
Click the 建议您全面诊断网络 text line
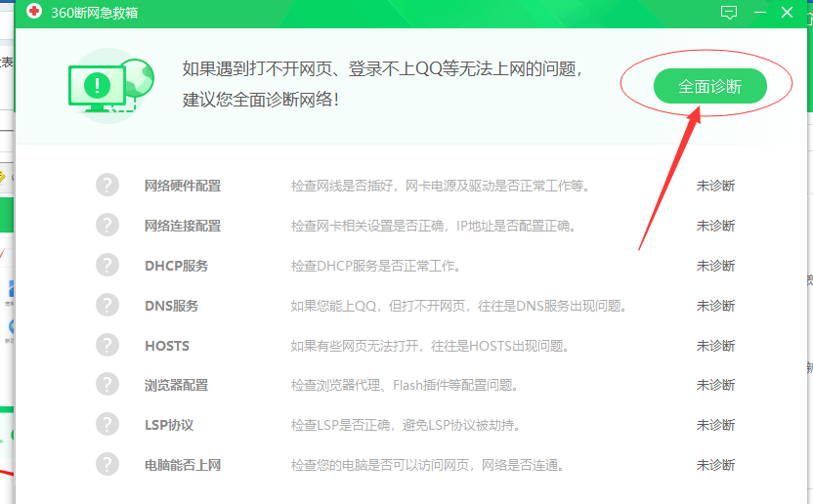pos(261,99)
